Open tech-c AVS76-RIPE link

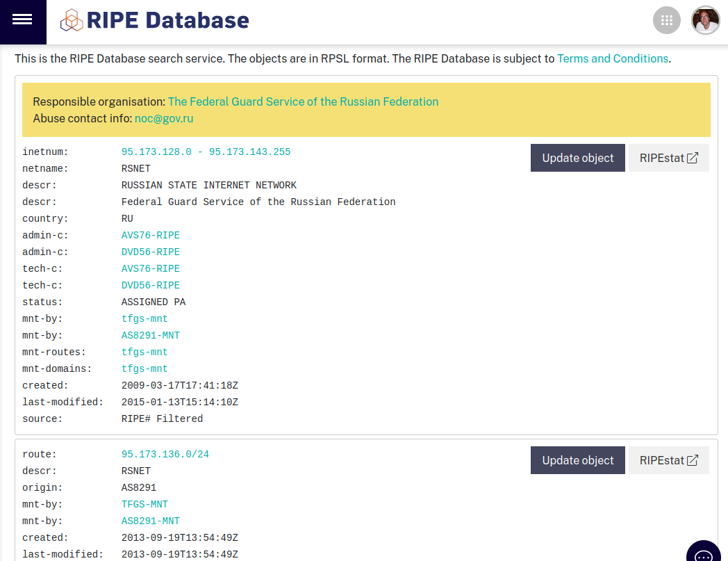(x=151, y=268)
